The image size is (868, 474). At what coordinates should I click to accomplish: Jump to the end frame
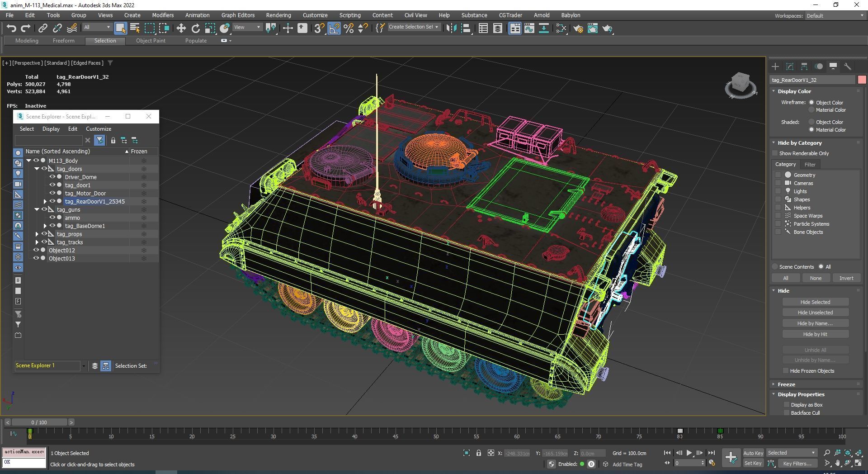711,453
